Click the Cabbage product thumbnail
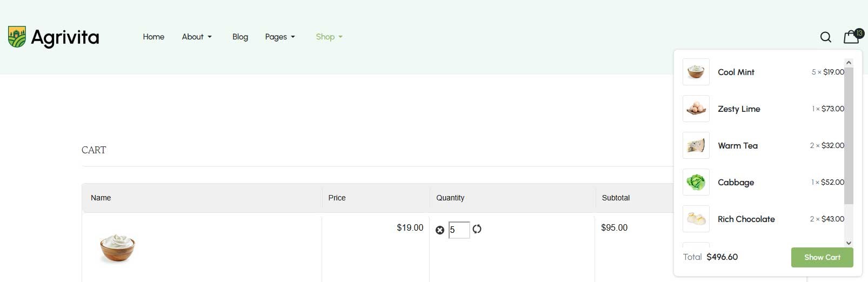868x282 pixels. pyautogui.click(x=696, y=182)
